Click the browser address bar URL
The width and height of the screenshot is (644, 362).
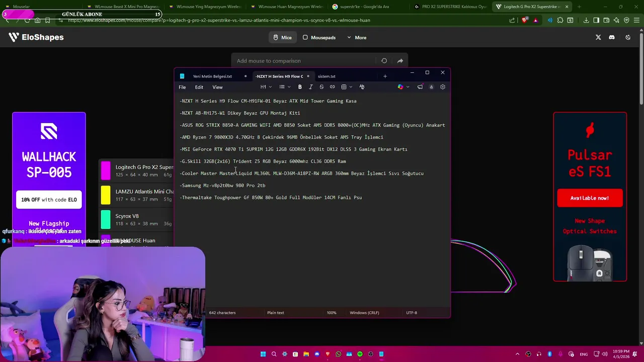point(219,20)
